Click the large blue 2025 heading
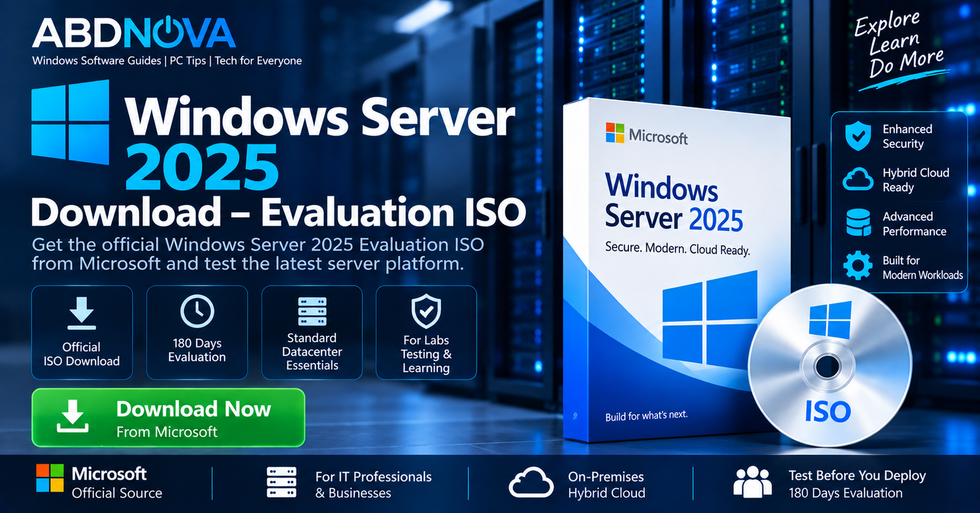Screen dimensions: 980x513 202,167
